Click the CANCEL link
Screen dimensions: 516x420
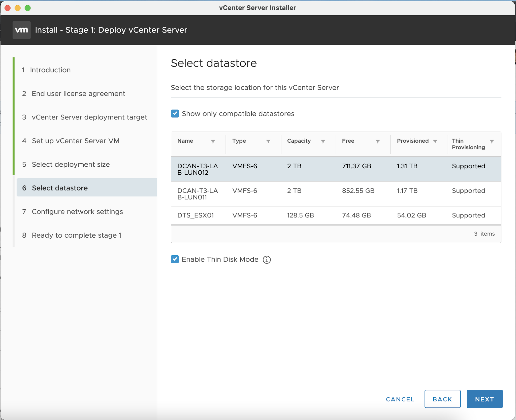pyautogui.click(x=400, y=399)
